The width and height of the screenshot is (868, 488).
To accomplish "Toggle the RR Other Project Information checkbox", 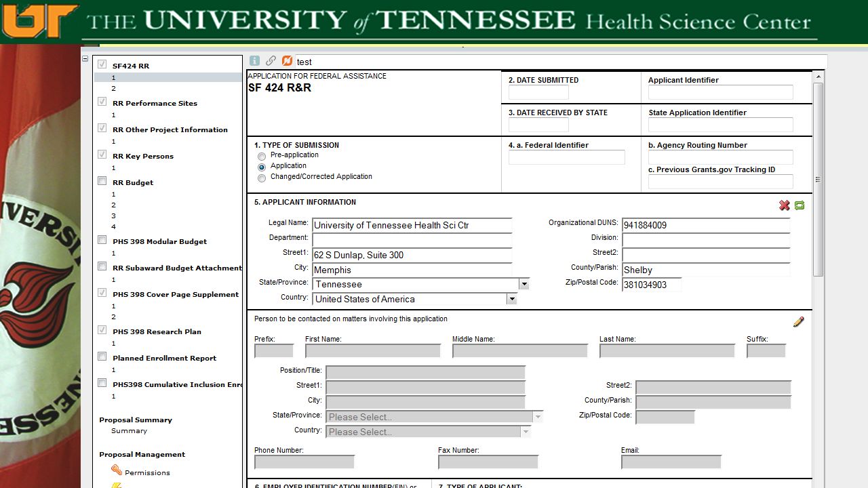I will coord(102,128).
